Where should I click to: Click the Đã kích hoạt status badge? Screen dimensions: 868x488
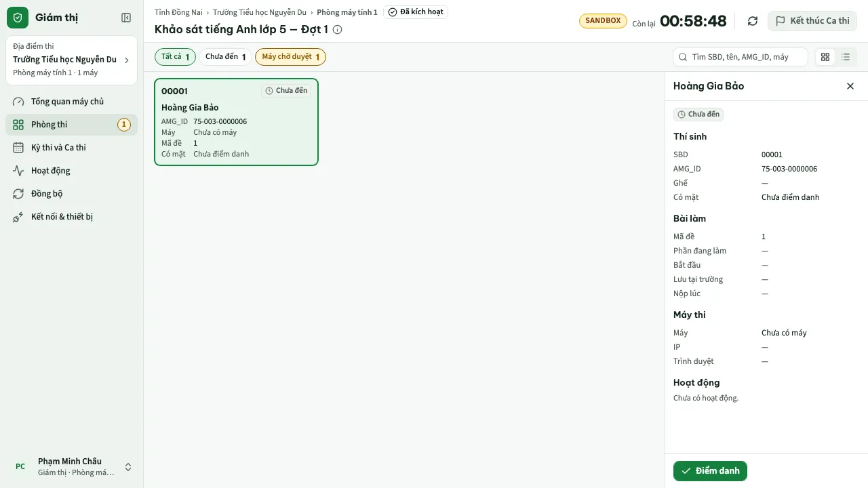pyautogui.click(x=416, y=12)
